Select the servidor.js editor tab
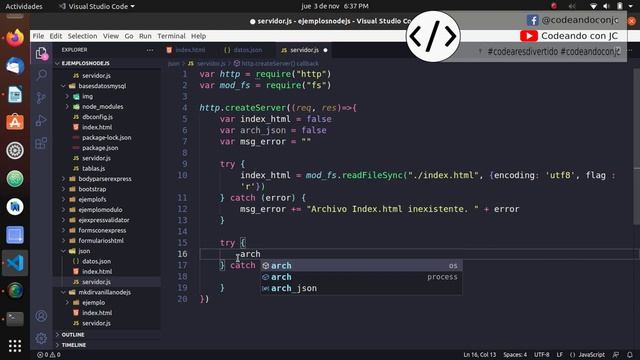 [304, 50]
